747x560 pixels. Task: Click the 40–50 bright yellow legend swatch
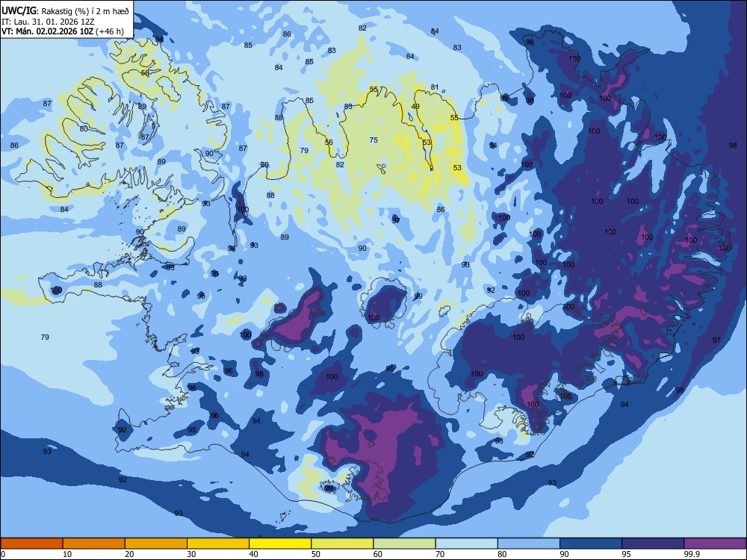[x=280, y=544]
